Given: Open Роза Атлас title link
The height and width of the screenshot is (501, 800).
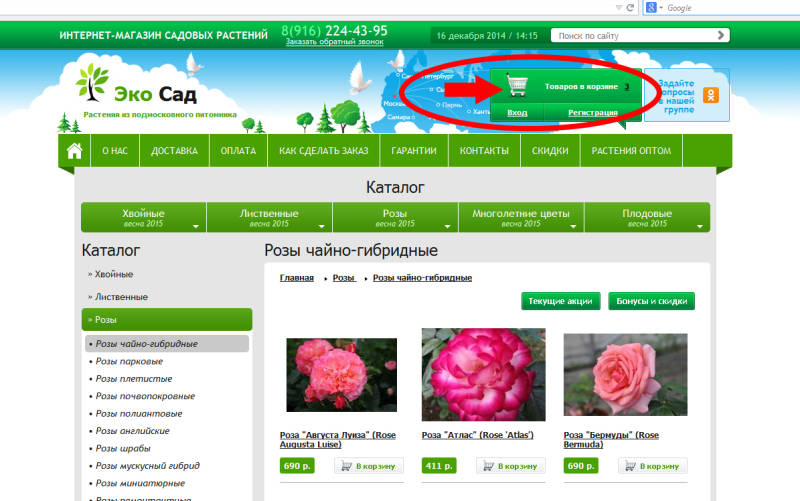Looking at the screenshot, I should coord(478,435).
